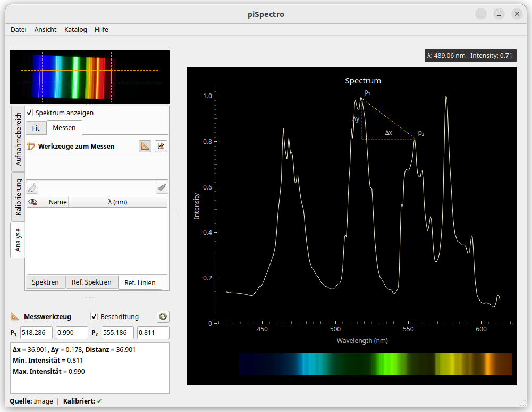Switch to the Fit tab
The height and width of the screenshot is (412, 532).
point(36,128)
